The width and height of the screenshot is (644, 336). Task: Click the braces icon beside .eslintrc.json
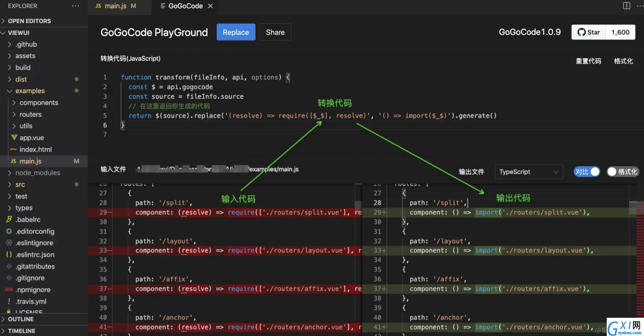click(9, 255)
